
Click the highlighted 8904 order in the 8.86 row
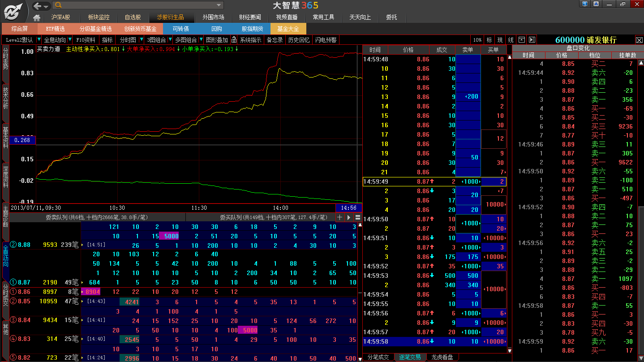(x=92, y=292)
